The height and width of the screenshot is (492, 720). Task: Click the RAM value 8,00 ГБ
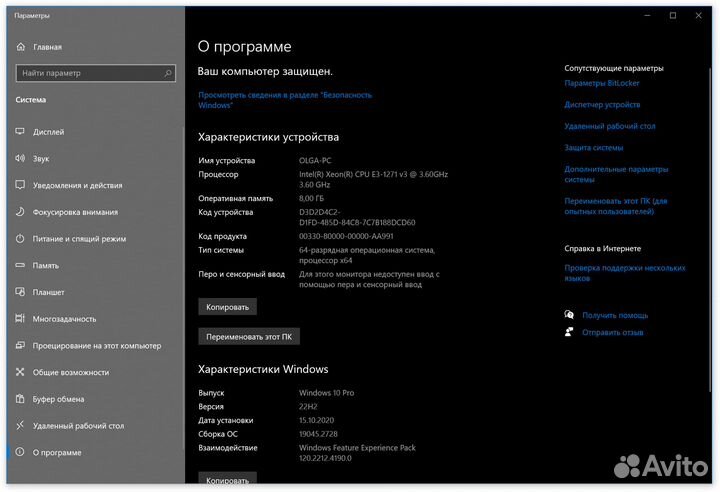tap(311, 198)
